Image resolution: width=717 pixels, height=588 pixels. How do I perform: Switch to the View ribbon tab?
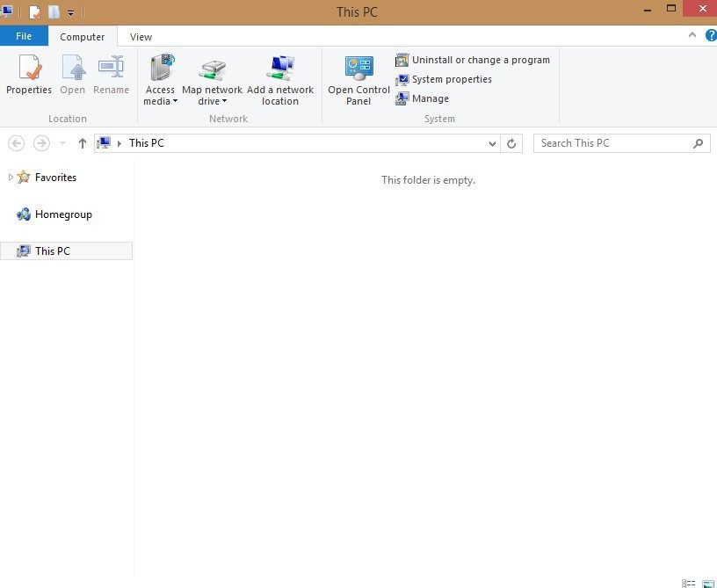pos(141,37)
